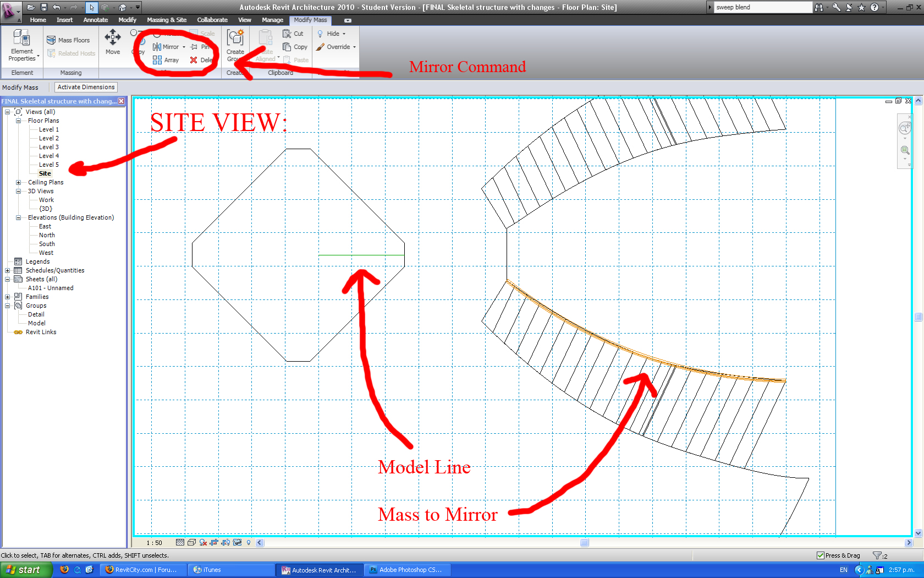Click the binoculars search icon
The width and height of the screenshot is (924, 578).
[819, 7]
